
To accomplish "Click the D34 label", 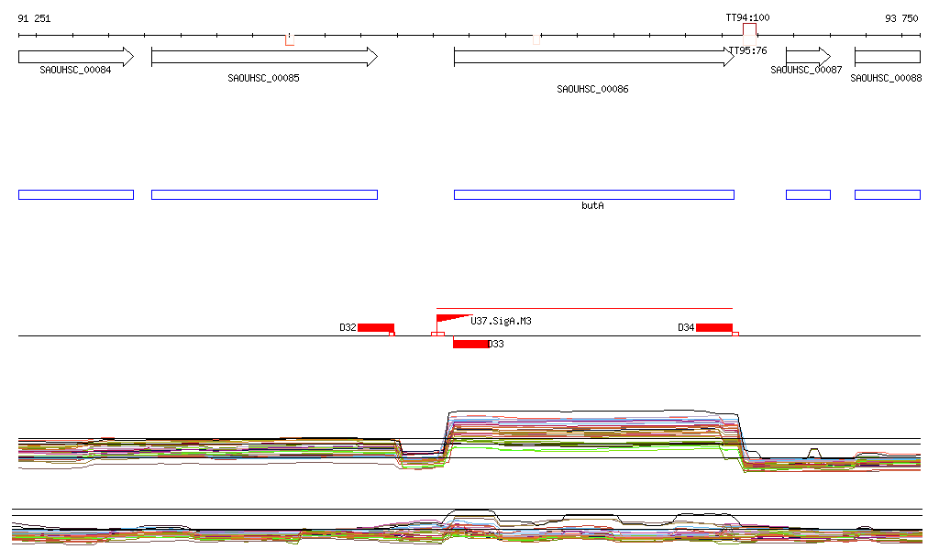I will coord(686,327).
